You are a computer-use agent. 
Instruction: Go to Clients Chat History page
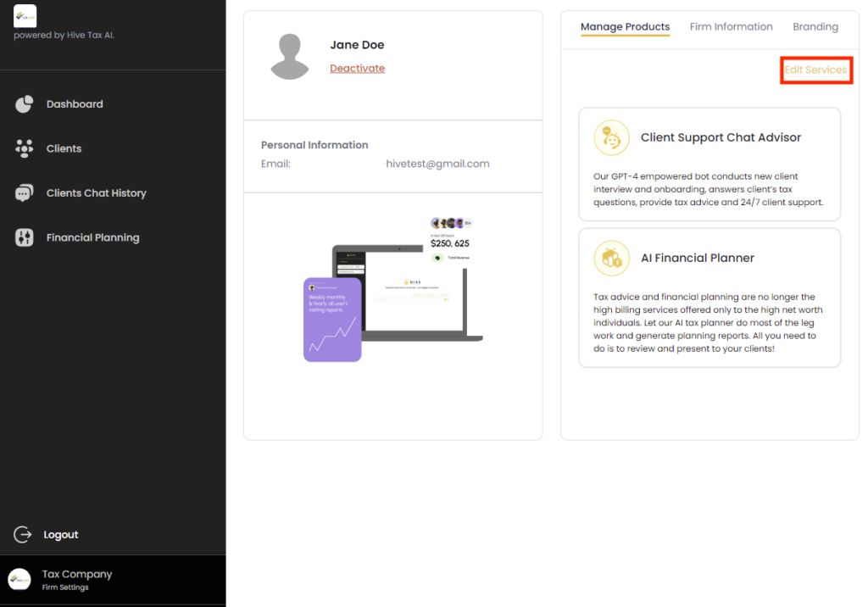[x=96, y=193]
